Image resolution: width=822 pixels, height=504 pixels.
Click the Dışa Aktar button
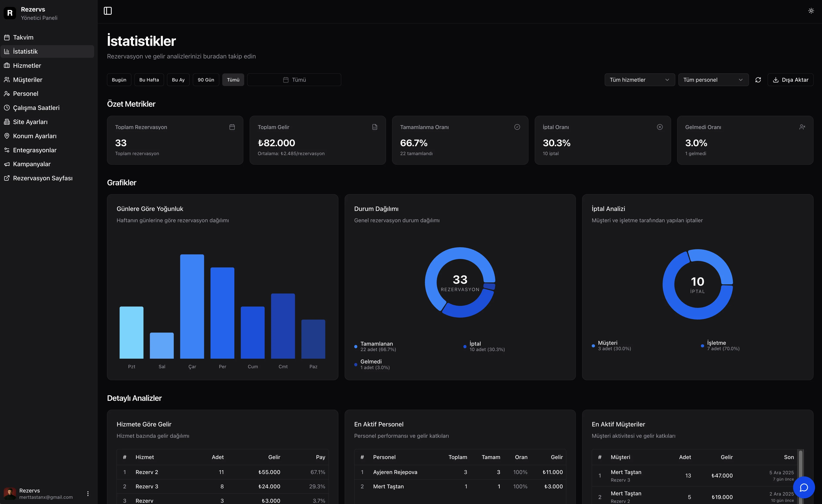790,79
